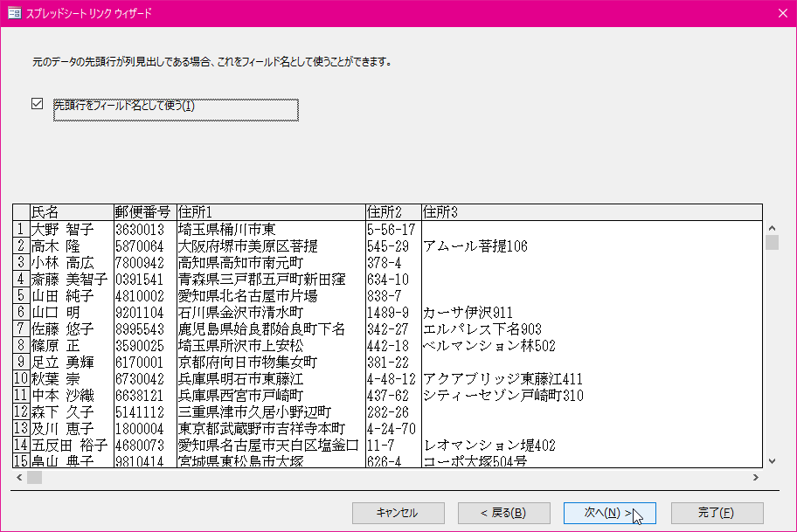Click address cell 石川県金沢市清水町
Screen dimensions: 797x532
(271, 313)
